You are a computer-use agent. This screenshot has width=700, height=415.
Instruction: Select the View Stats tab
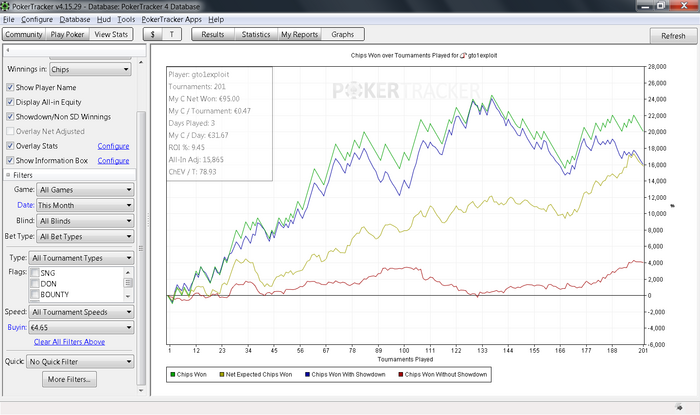tap(111, 34)
